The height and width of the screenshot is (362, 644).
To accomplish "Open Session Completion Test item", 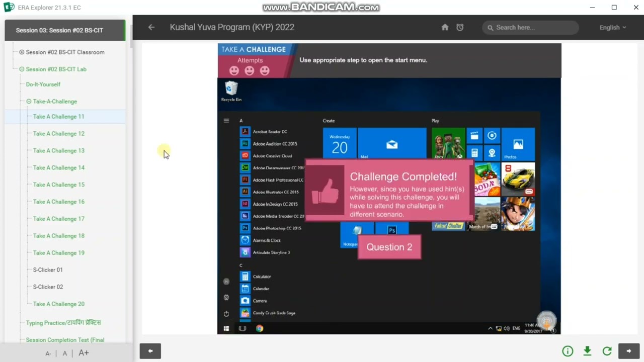I will [65, 340].
